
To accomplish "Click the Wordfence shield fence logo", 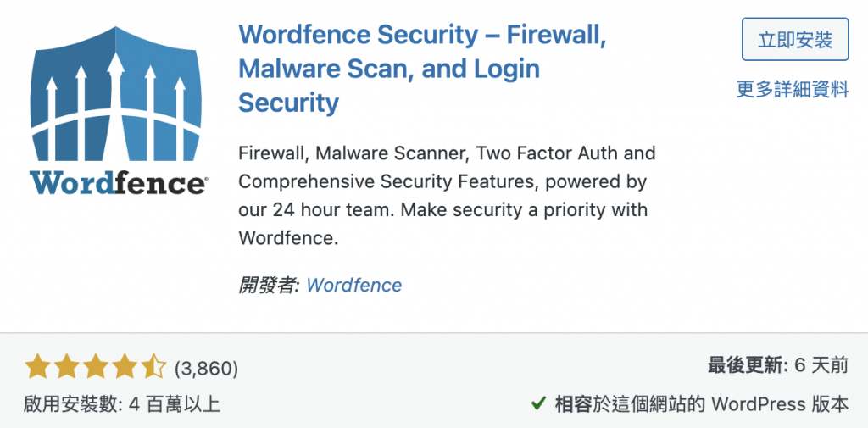I will pyautogui.click(x=115, y=94).
